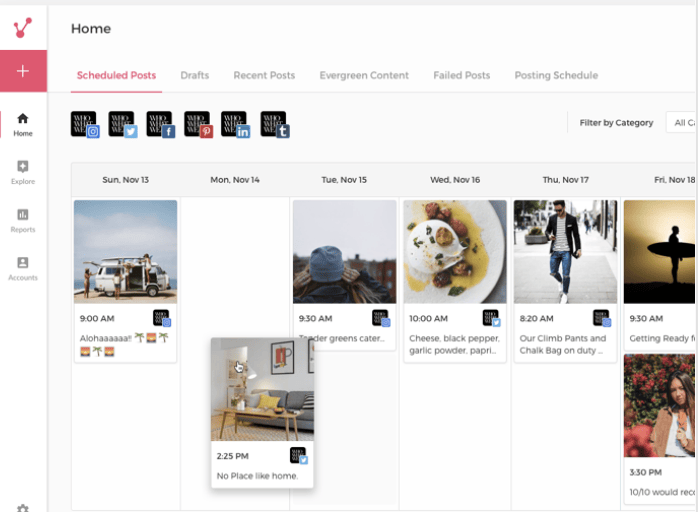This screenshot has height=512, width=698.
Task: Click the Twitter account icon on the 10:00 AM post
Action: 491,318
